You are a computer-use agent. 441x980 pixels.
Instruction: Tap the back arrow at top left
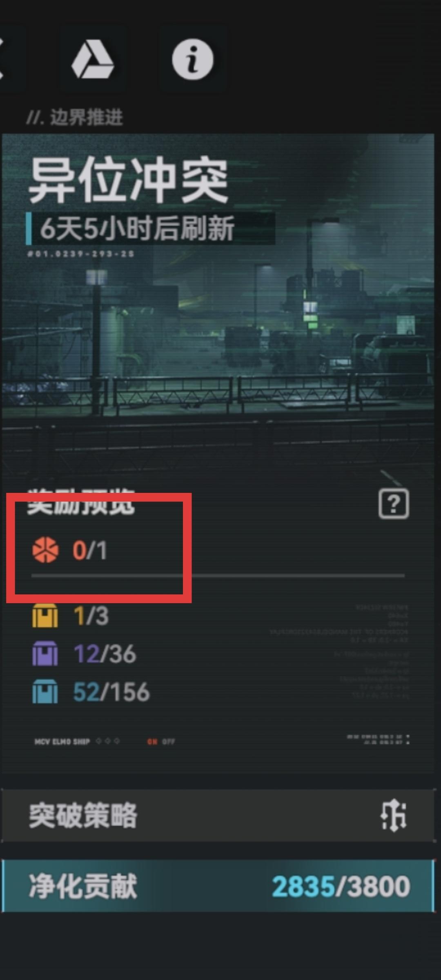[3, 59]
